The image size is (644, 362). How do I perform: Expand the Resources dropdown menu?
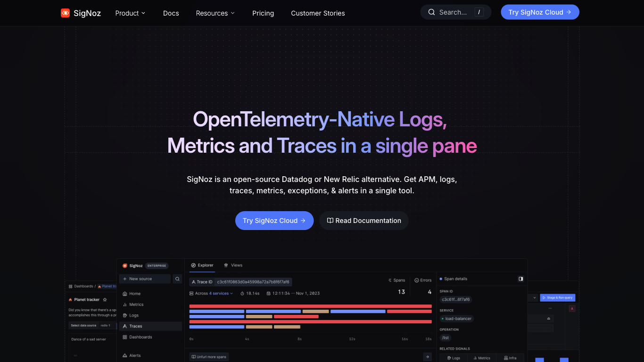[215, 13]
